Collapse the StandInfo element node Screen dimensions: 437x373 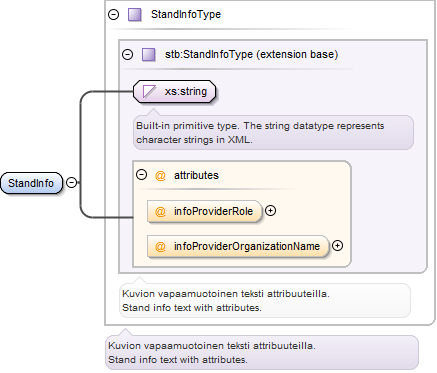point(72,182)
